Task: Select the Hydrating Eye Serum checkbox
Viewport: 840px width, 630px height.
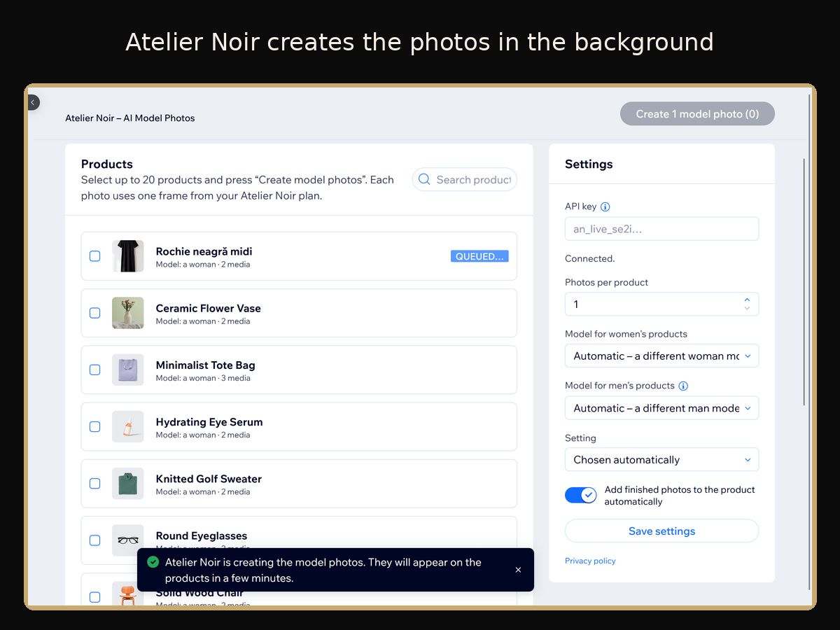Action: point(95,426)
